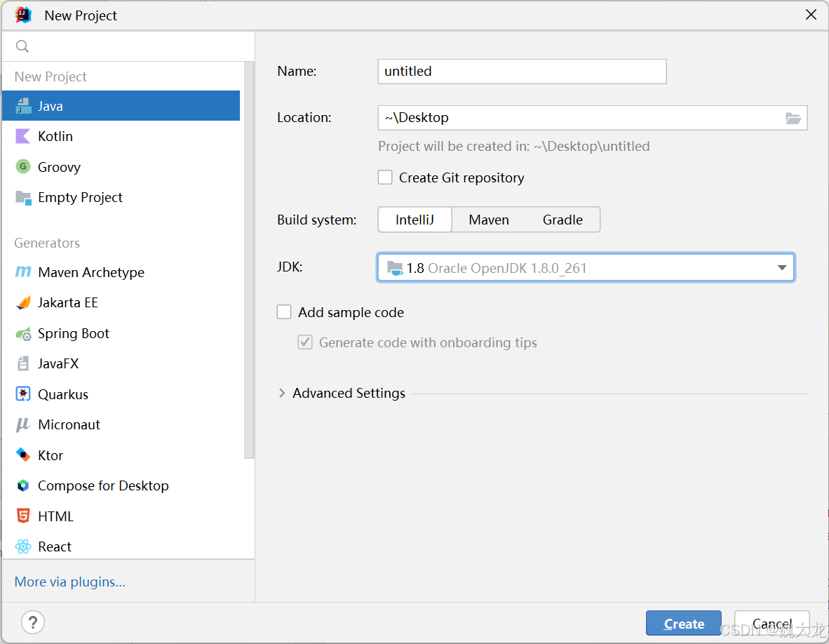Select Kotlin project type

point(121,136)
